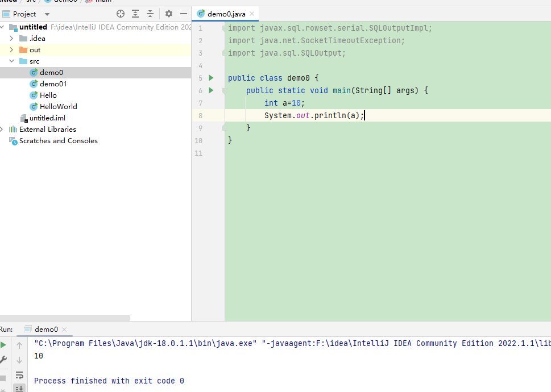Click the Project panel horizontal scrollbar

pos(65,318)
